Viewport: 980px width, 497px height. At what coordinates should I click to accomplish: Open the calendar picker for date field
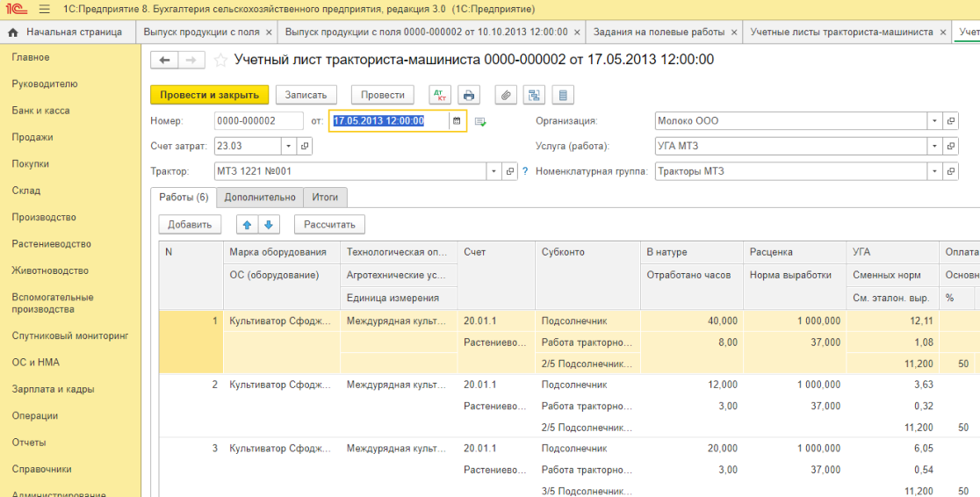coord(457,120)
